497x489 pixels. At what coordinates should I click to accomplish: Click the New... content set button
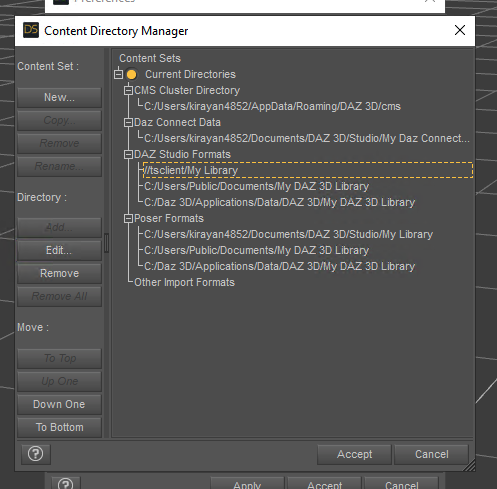pos(59,97)
